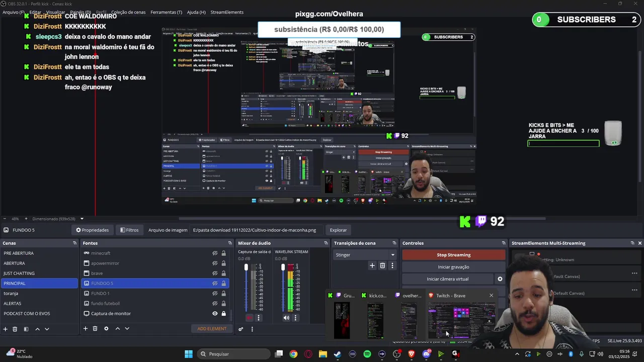Open Discord from the Windows taskbar
This screenshot has width=644, height=362.
tap(426, 354)
